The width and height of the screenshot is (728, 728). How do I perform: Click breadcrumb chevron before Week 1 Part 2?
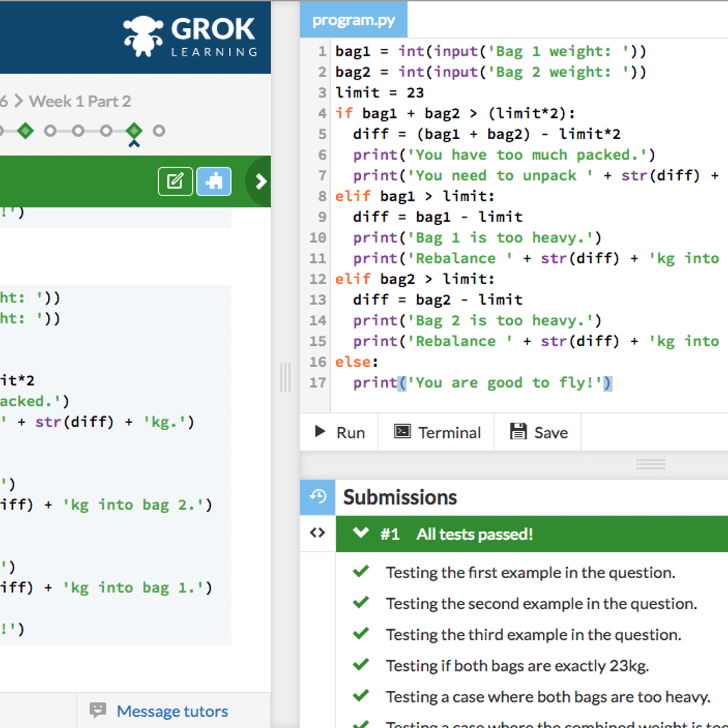point(18,101)
